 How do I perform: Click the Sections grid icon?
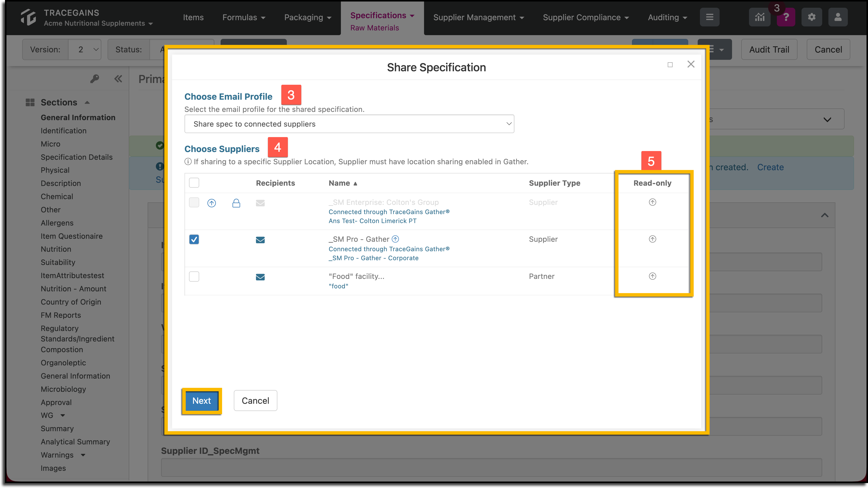30,102
